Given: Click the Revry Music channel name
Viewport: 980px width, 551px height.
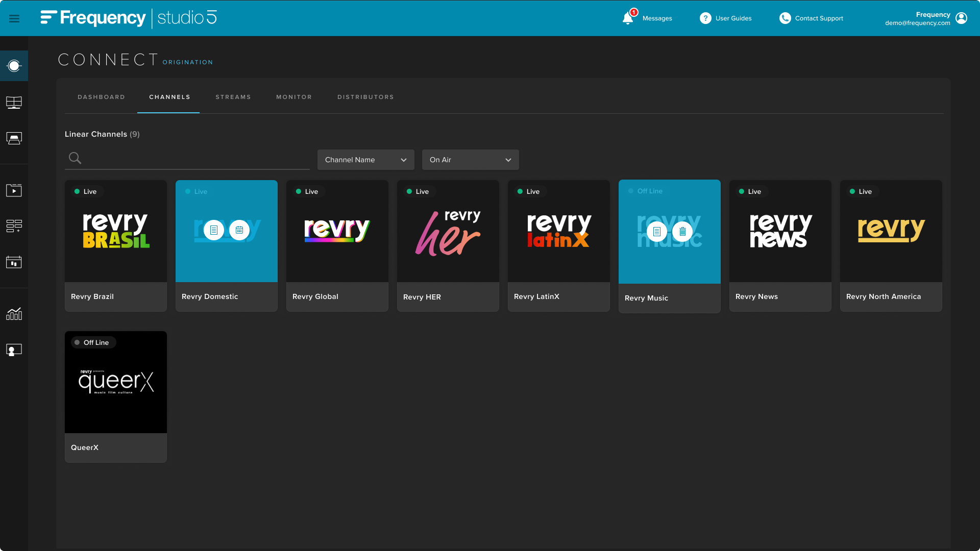Looking at the screenshot, I should [x=646, y=298].
